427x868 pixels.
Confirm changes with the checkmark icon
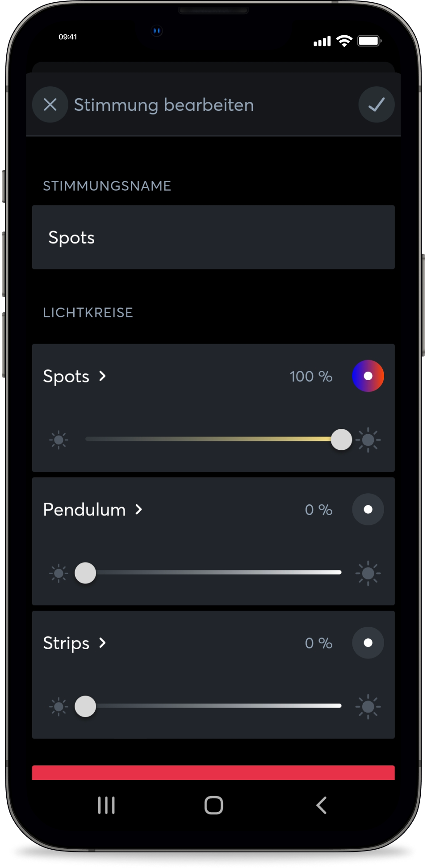(376, 105)
